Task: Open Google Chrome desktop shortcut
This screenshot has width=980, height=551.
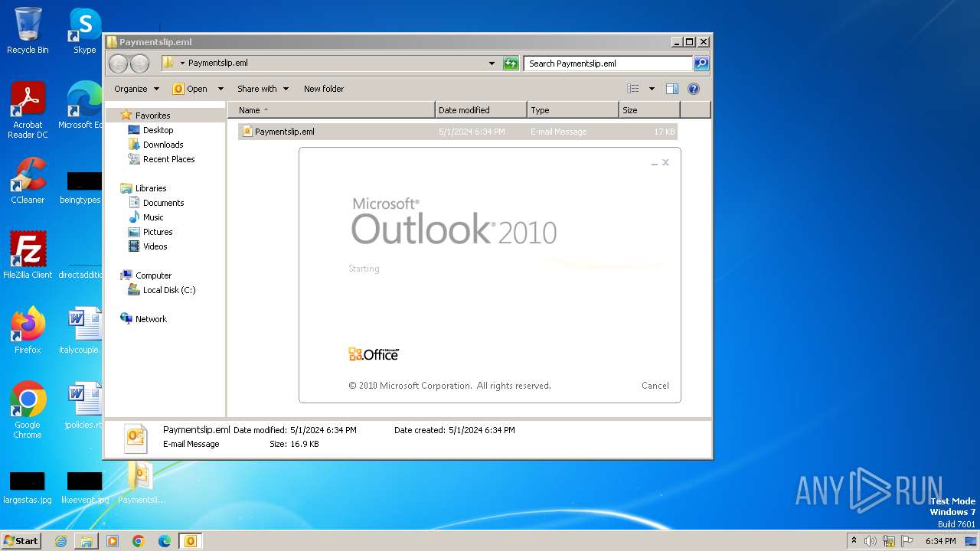Action: [x=28, y=409]
